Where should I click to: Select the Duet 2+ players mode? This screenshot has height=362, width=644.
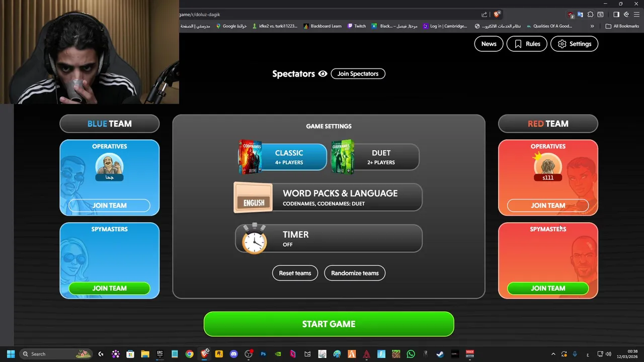(375, 157)
